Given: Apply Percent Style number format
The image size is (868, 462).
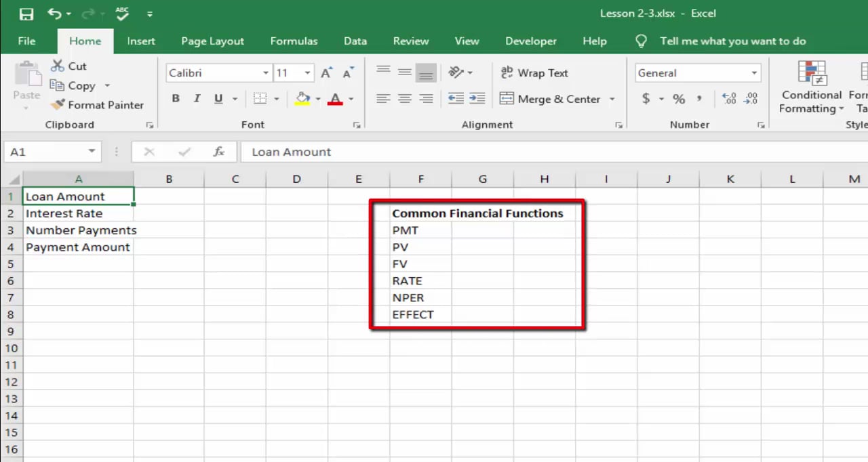Looking at the screenshot, I should pos(679,99).
